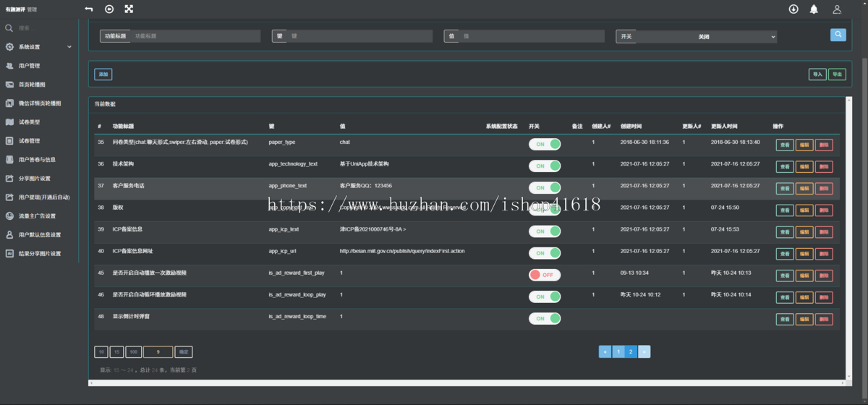This screenshot has width=868, height=405.
Task: Open the notification bell
Action: [814, 9]
